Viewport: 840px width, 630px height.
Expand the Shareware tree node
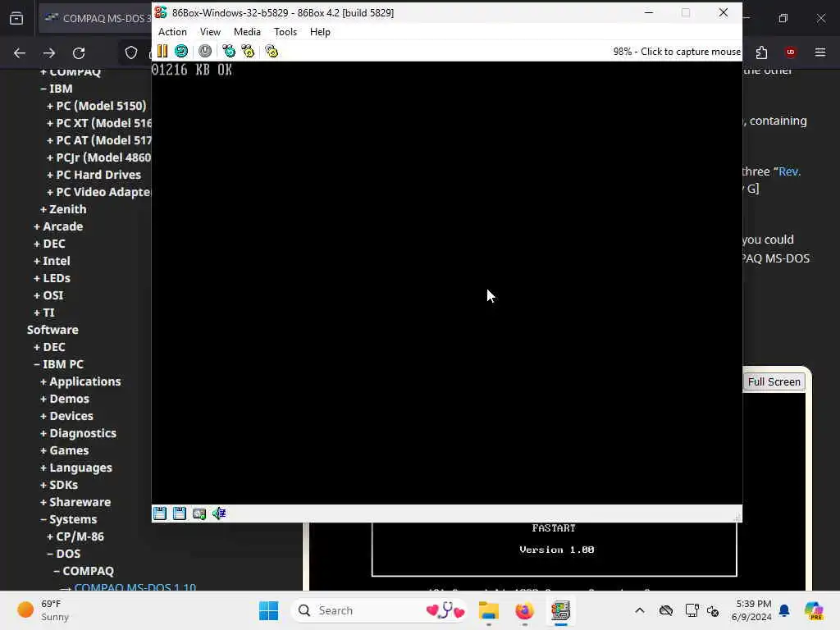[x=75, y=502]
